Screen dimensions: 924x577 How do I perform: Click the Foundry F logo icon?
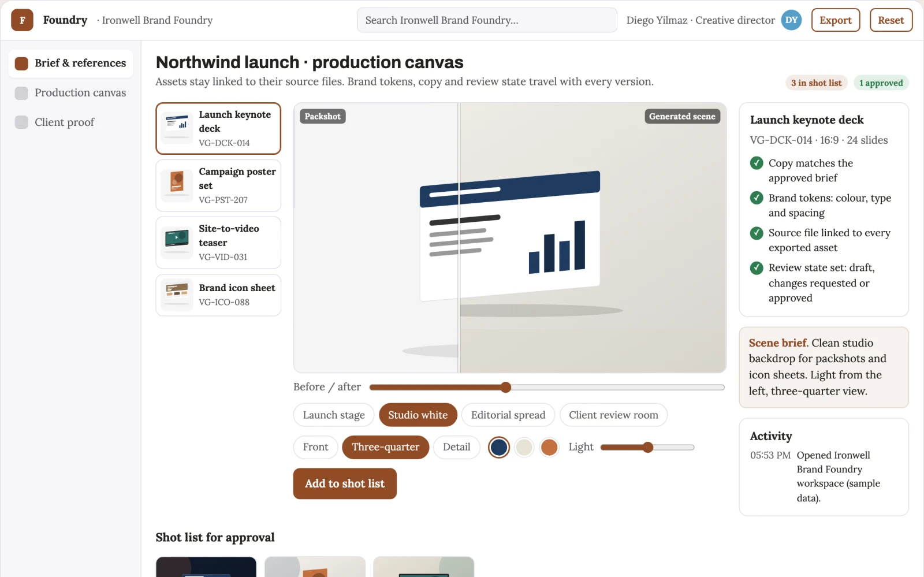click(22, 20)
